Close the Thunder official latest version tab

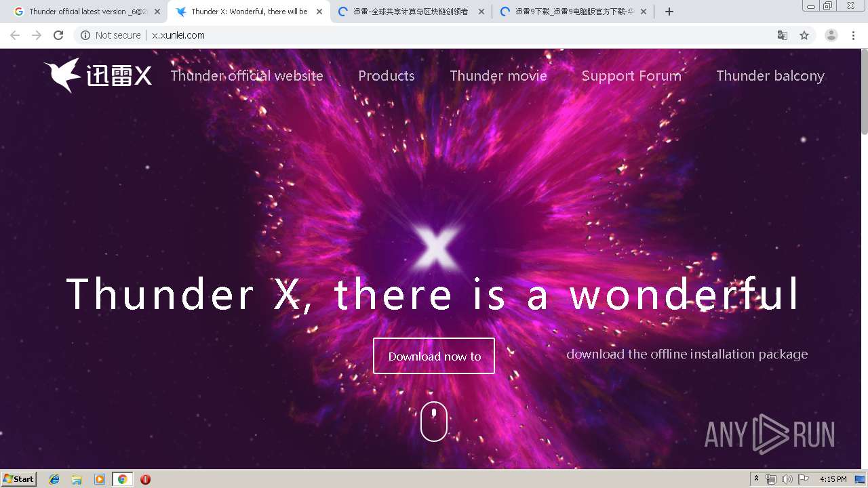(157, 12)
